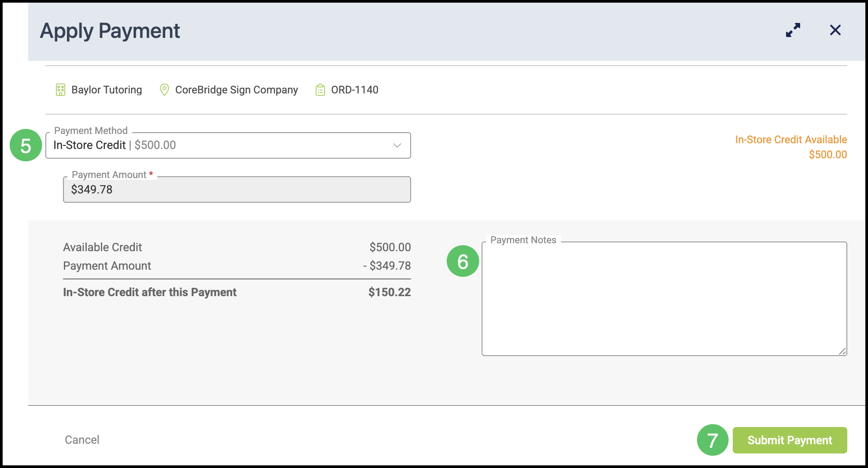Click the clipboard order icon beside ORD-1140
This screenshot has width=868, height=468.
(x=320, y=90)
